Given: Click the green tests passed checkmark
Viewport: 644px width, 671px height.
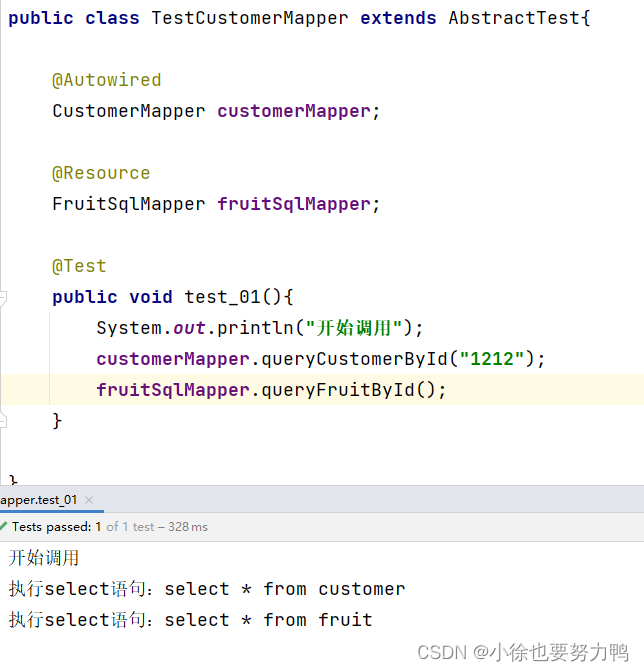Looking at the screenshot, I should [x=4, y=526].
